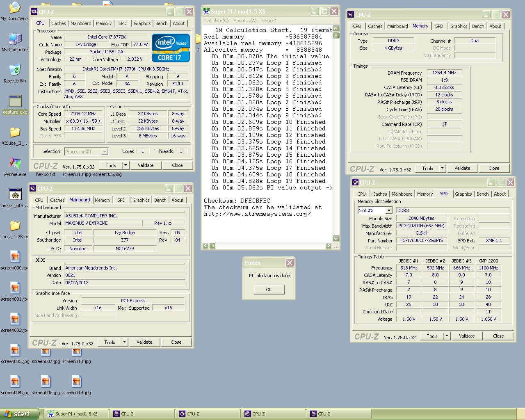Click Tools button in SPD window

[x=432, y=336]
